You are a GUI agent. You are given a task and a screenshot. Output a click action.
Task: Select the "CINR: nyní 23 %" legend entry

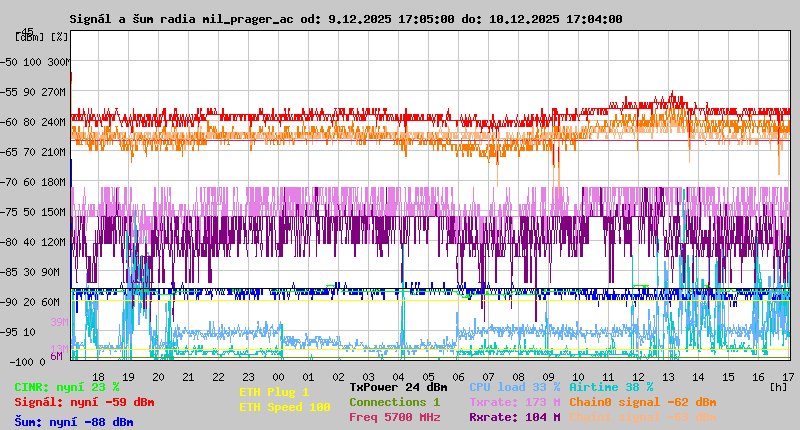pos(67,388)
